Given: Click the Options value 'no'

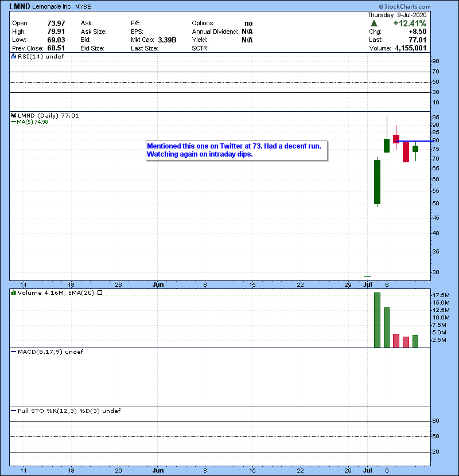Looking at the screenshot, I should tap(248, 24).
